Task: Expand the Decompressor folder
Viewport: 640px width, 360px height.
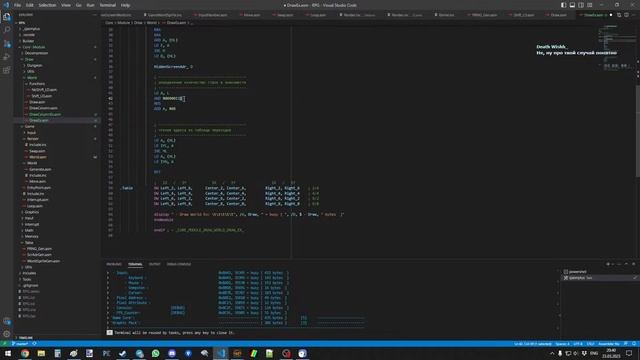Action: tap(36, 53)
